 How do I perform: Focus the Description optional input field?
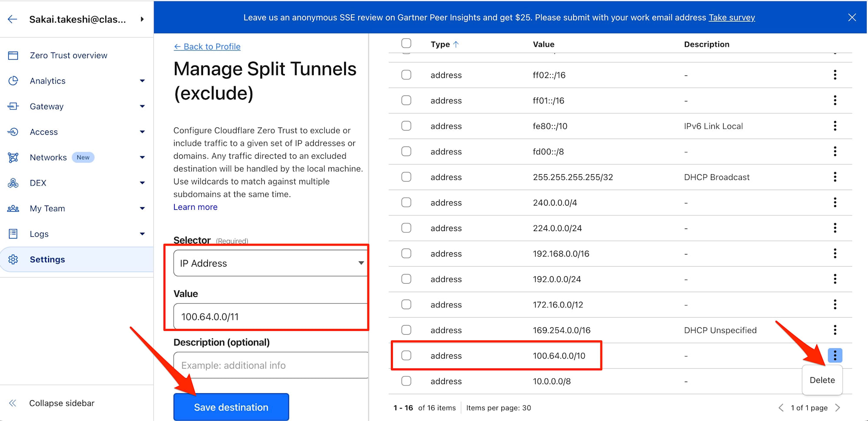pyautogui.click(x=271, y=365)
